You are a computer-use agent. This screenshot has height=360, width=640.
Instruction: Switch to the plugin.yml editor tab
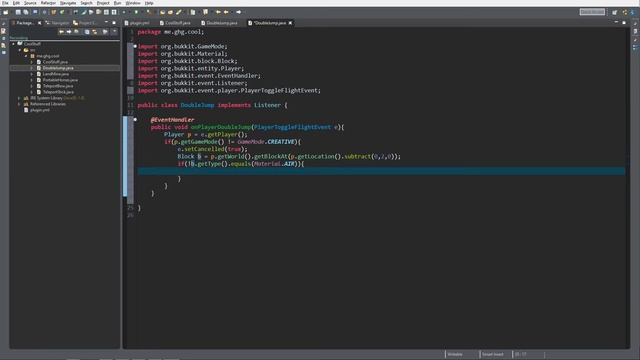[x=138, y=23]
